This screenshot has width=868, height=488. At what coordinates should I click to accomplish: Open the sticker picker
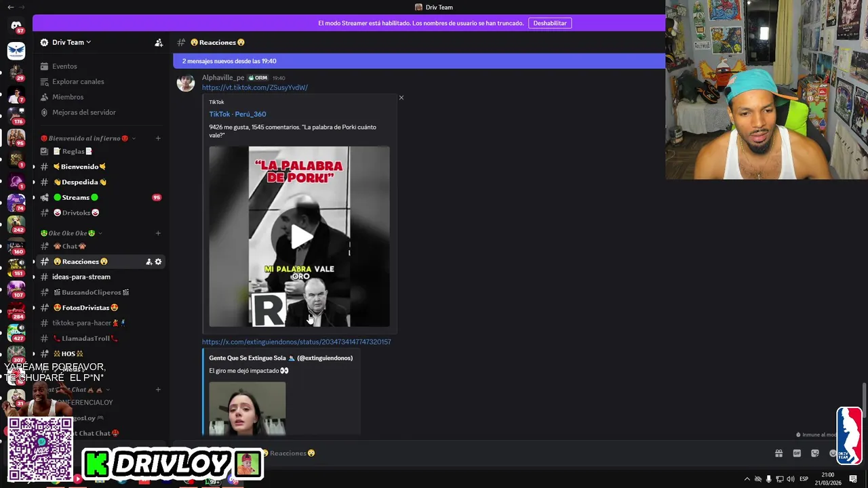click(x=815, y=453)
